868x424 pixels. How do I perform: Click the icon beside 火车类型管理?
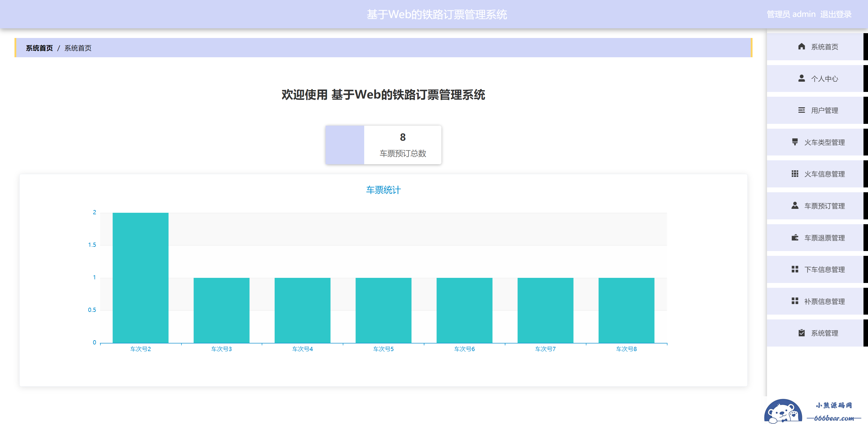click(795, 142)
